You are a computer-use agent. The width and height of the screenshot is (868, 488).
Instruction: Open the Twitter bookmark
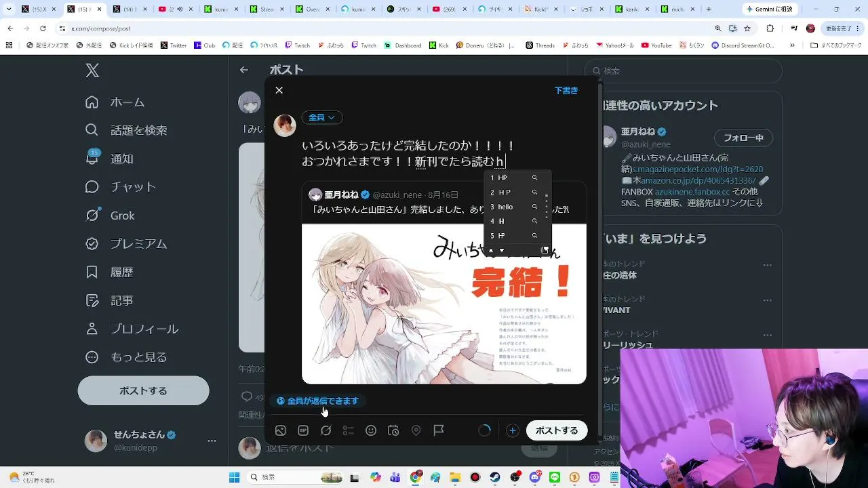pos(174,45)
